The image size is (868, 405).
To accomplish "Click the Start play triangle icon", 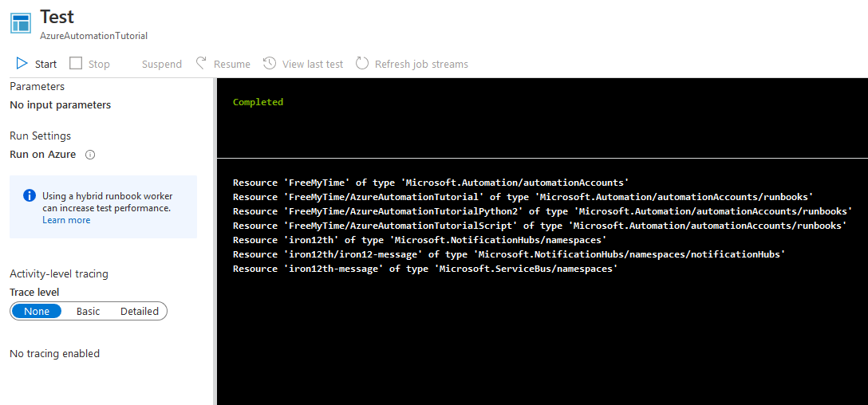I will [x=22, y=64].
